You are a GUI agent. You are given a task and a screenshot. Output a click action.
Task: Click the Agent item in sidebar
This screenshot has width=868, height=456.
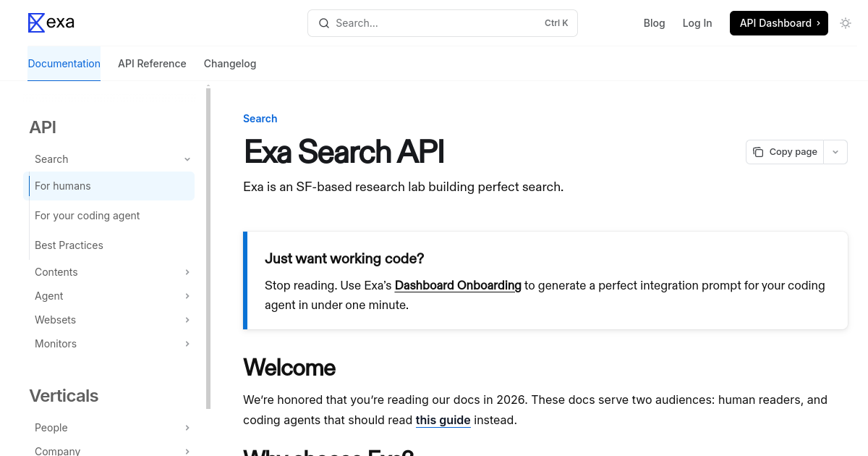(x=49, y=296)
